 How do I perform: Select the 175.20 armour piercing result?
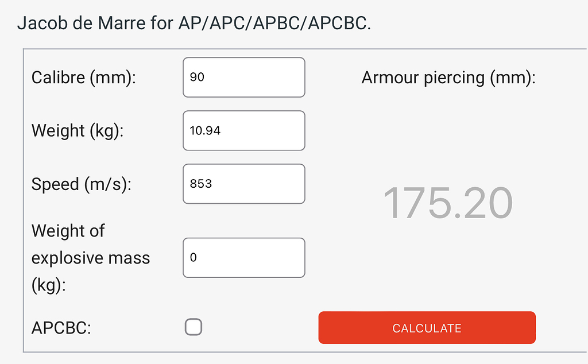[x=450, y=202]
